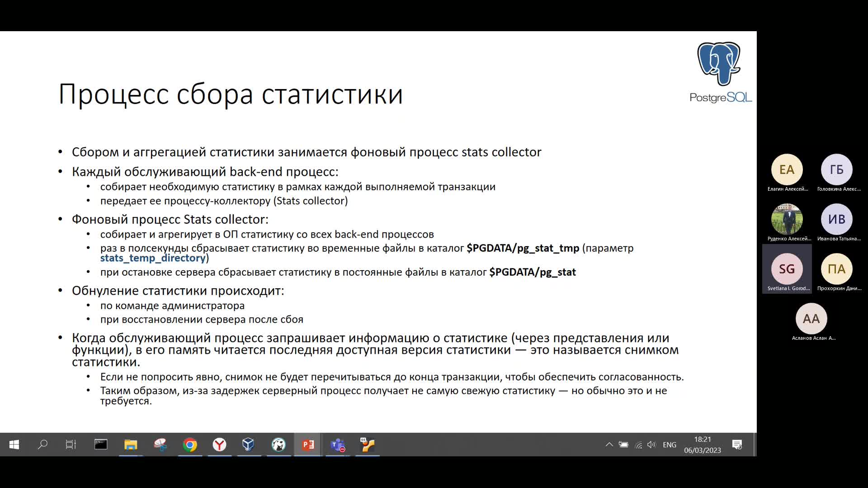Select participant avatar SG Svetlana I. Gorod

[787, 269]
